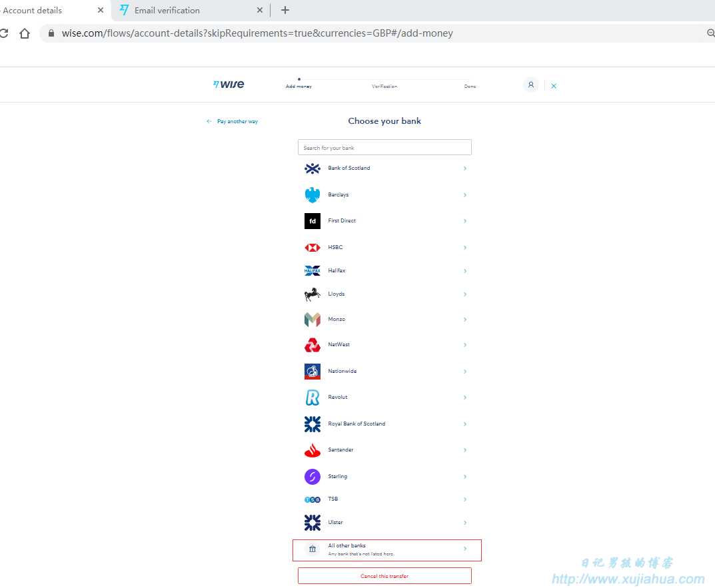Click the Add money progress dot
This screenshot has height=588, width=715.
click(299, 79)
